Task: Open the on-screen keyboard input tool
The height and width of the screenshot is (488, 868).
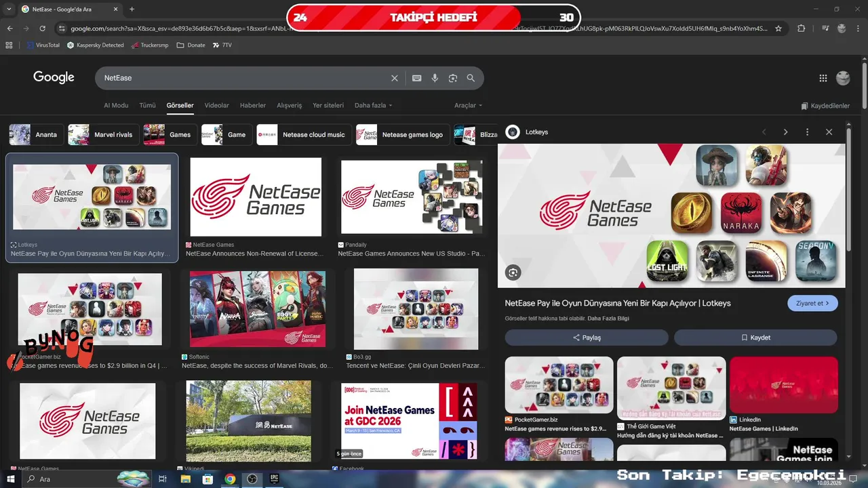Action: click(x=417, y=78)
